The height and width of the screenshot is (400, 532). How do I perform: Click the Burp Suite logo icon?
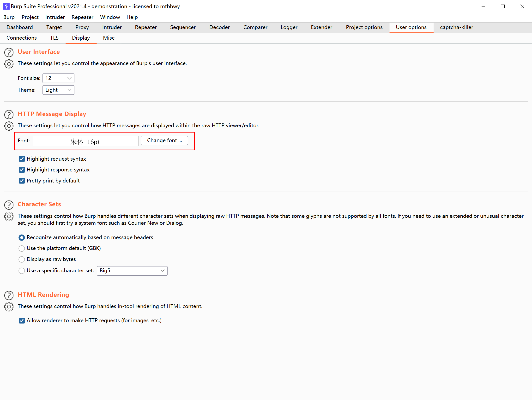[x=6, y=6]
